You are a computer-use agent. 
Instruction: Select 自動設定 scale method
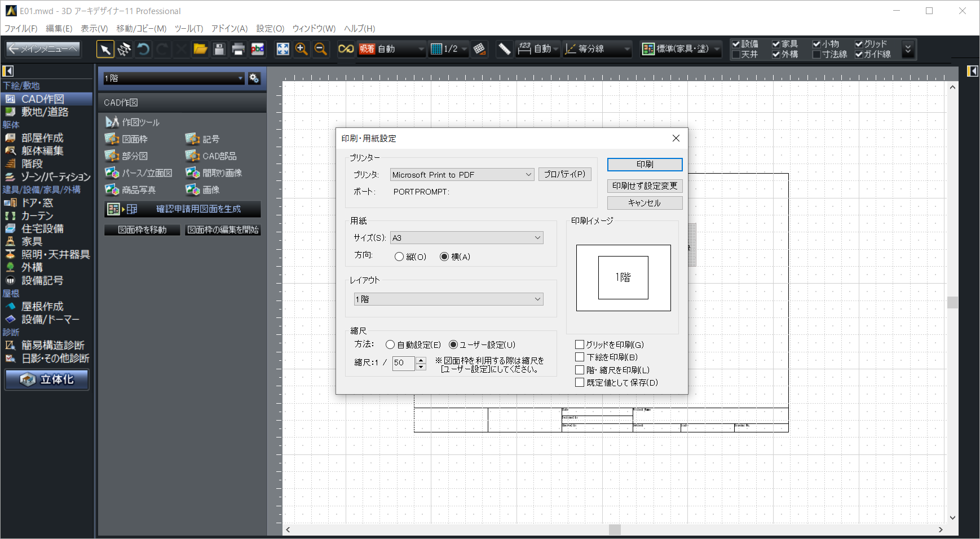pyautogui.click(x=390, y=345)
